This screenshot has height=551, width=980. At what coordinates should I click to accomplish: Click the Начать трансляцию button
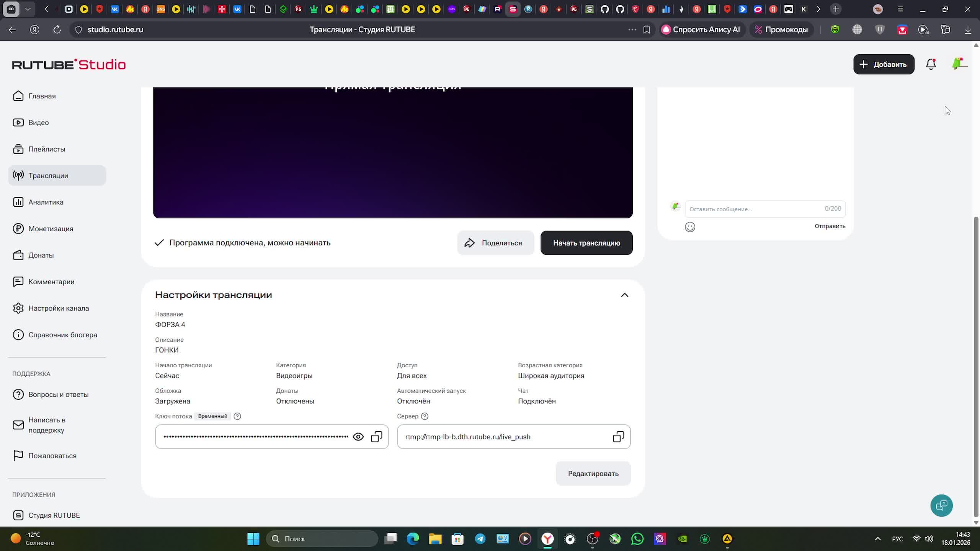586,243
